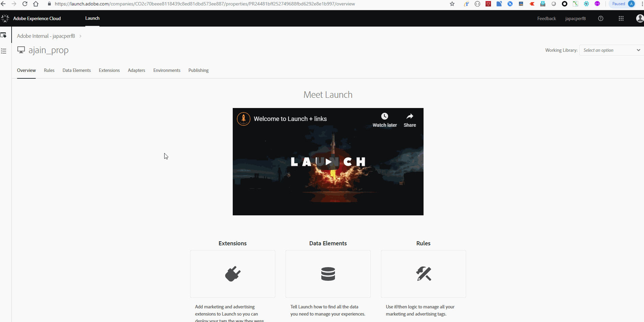Click the database icon Data Elements card

coord(328,274)
